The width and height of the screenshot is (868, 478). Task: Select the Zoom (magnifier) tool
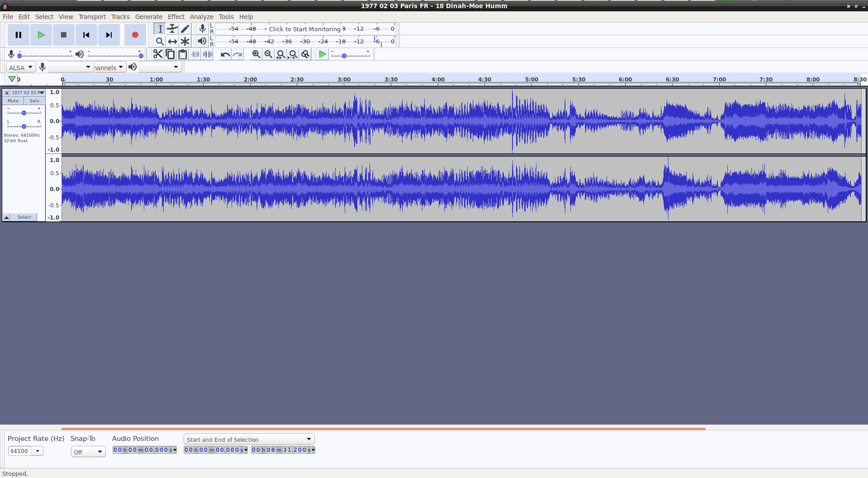coord(160,41)
